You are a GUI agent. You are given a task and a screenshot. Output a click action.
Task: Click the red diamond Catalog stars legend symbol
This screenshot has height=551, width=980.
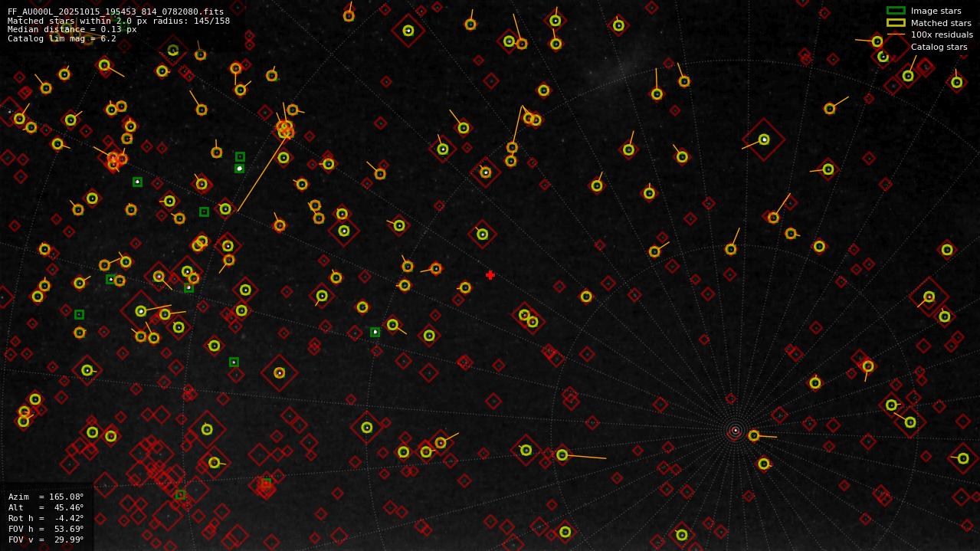tap(896, 47)
